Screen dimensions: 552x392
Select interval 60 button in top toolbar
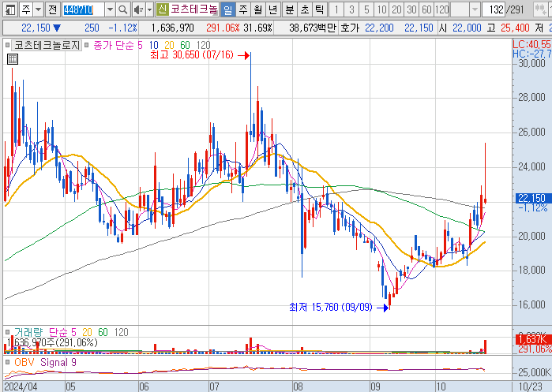coord(426,9)
